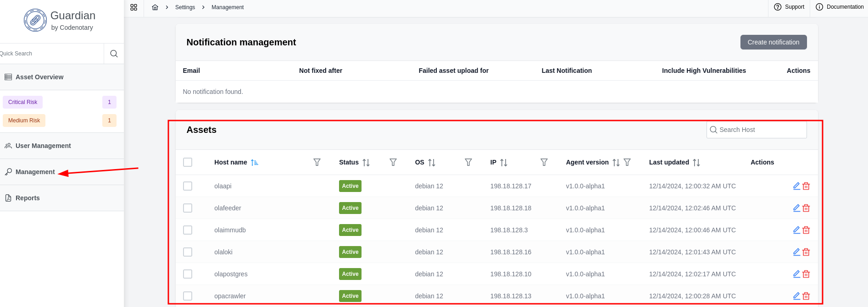Delete the olafeeder asset with trash icon
The width and height of the screenshot is (868, 307).
806,208
